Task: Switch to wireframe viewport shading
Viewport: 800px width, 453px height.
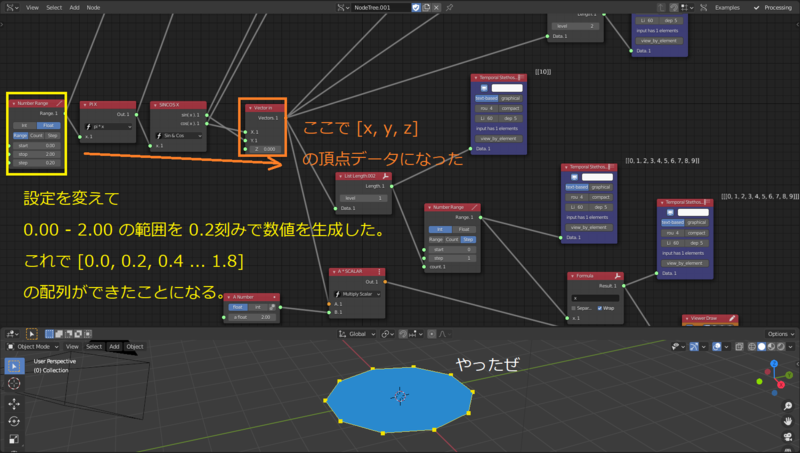Action: [x=752, y=347]
